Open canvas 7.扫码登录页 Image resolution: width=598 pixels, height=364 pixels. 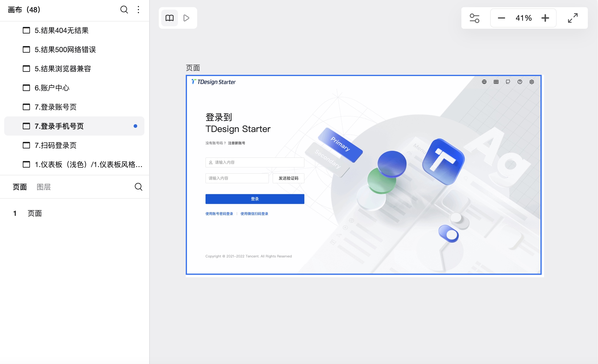[74, 145]
